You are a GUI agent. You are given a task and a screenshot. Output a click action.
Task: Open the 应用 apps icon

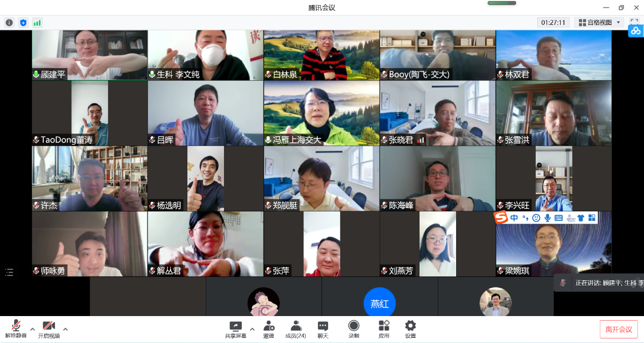384,326
